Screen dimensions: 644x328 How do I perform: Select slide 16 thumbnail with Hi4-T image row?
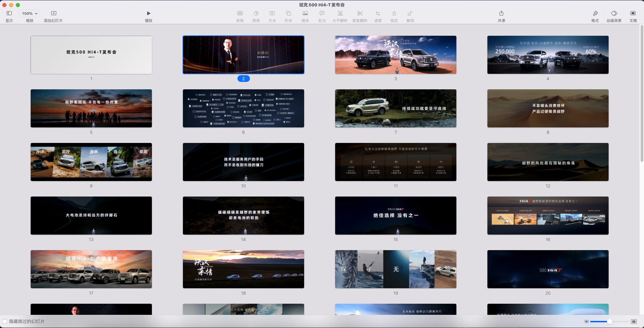click(548, 216)
